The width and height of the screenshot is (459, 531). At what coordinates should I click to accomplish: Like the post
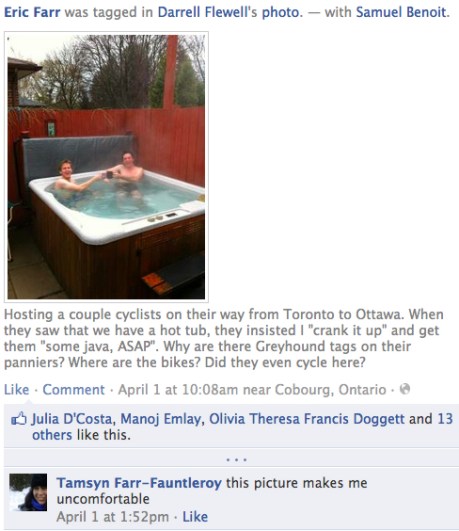17,389
